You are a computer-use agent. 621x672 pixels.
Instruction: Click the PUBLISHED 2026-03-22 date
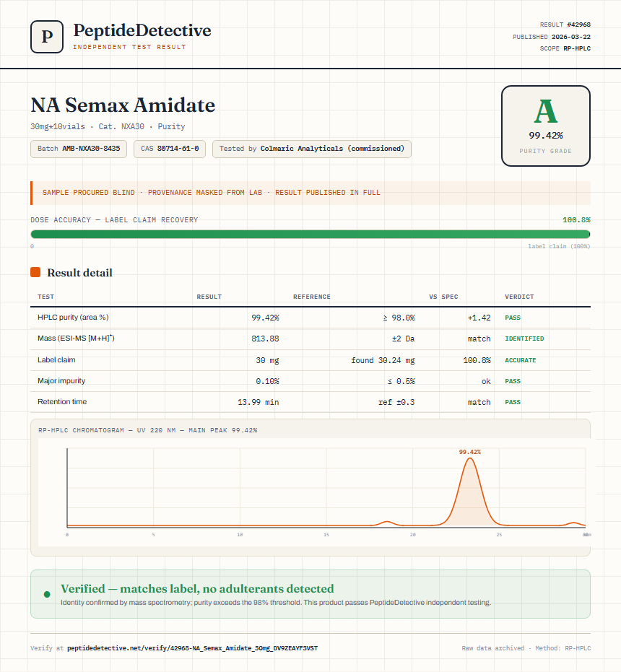(552, 36)
